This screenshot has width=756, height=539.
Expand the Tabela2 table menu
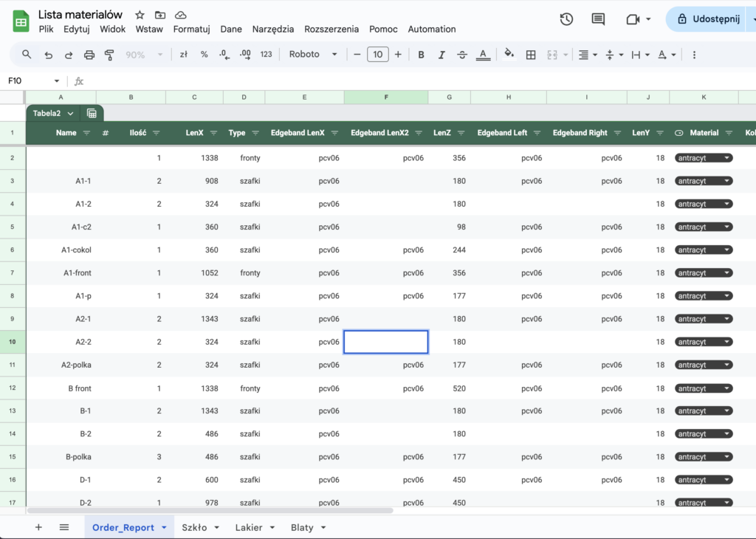coord(70,113)
